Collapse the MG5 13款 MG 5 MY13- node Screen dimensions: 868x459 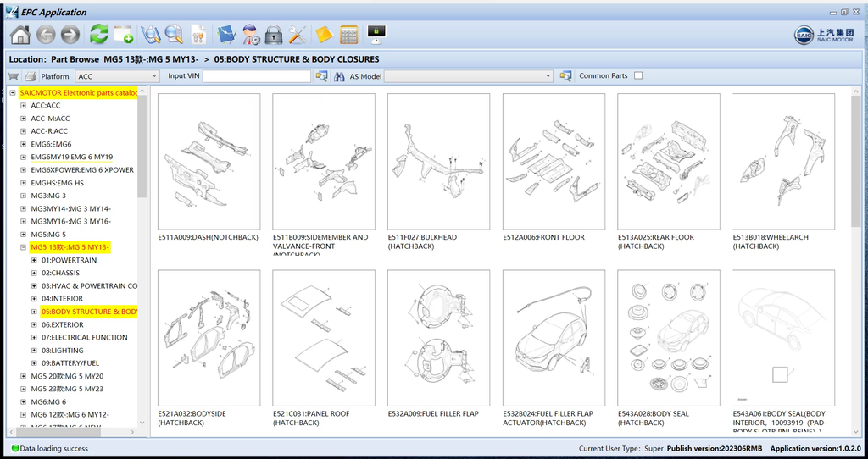24,247
